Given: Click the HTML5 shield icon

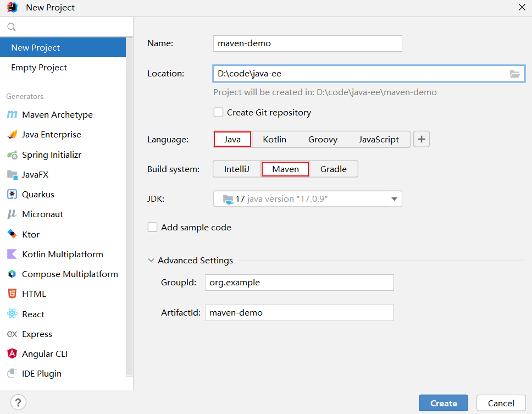Looking at the screenshot, I should pyautogui.click(x=12, y=294).
